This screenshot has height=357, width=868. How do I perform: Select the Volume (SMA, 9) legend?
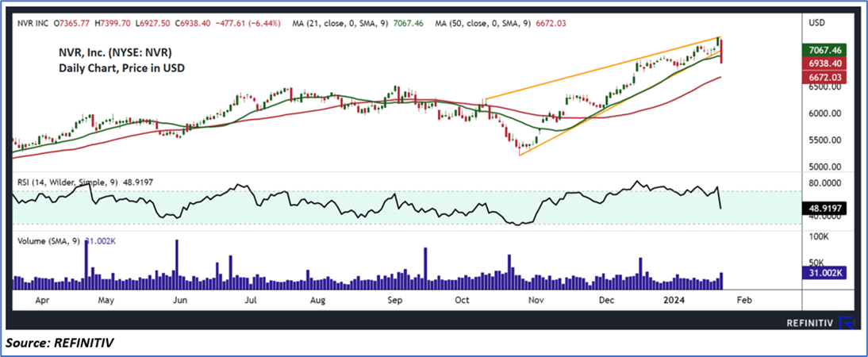(48, 240)
